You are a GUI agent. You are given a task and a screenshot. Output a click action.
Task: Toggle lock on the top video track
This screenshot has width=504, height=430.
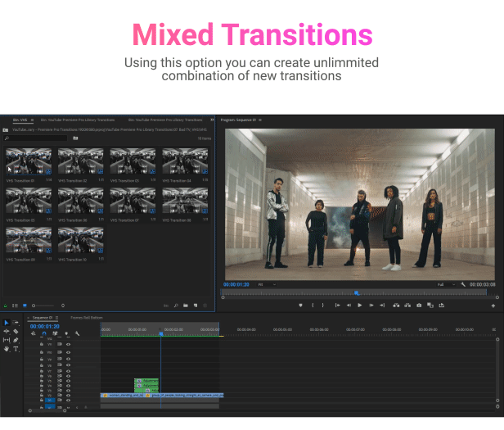pyautogui.click(x=42, y=344)
